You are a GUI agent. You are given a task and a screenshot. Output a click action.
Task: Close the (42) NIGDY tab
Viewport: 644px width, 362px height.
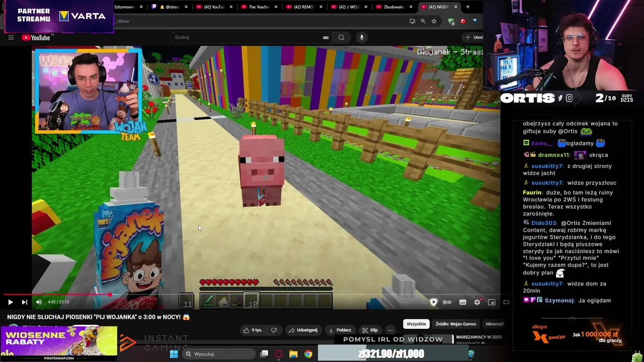[456, 7]
